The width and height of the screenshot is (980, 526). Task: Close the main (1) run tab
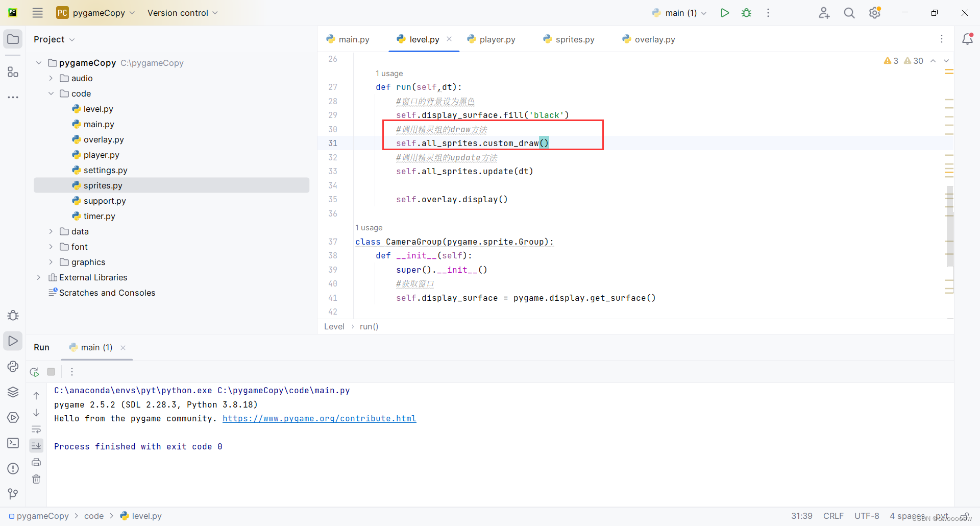tap(123, 348)
